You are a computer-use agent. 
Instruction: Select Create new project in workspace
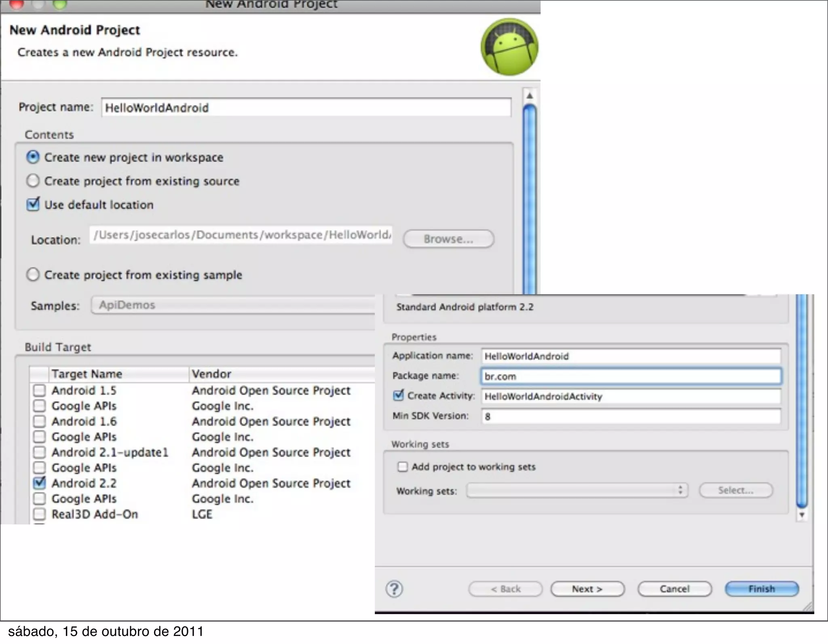tap(33, 157)
